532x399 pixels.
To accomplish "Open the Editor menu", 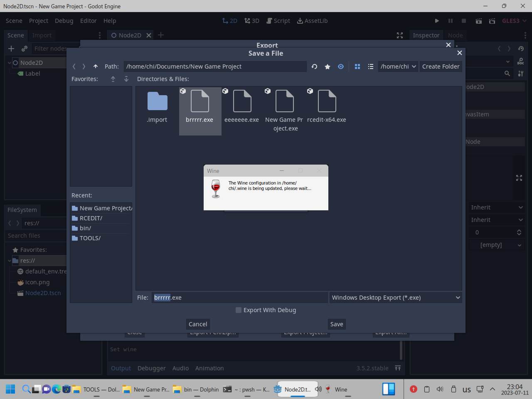I will (x=88, y=21).
